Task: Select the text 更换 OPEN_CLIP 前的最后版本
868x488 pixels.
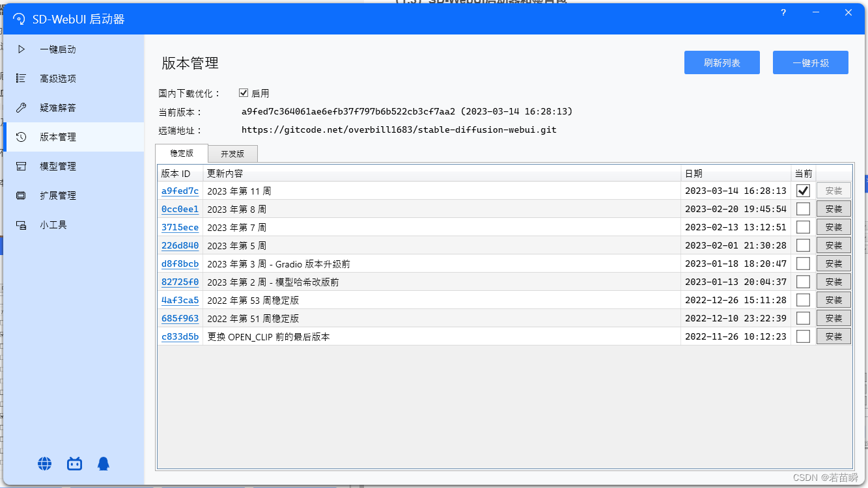Action: click(x=268, y=337)
